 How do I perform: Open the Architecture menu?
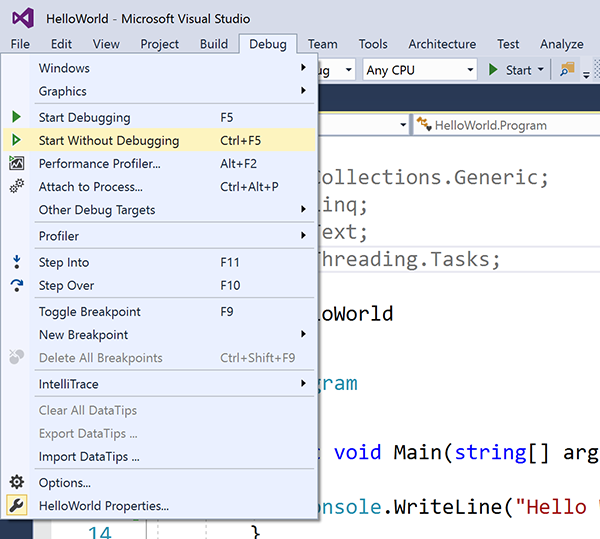tap(442, 44)
